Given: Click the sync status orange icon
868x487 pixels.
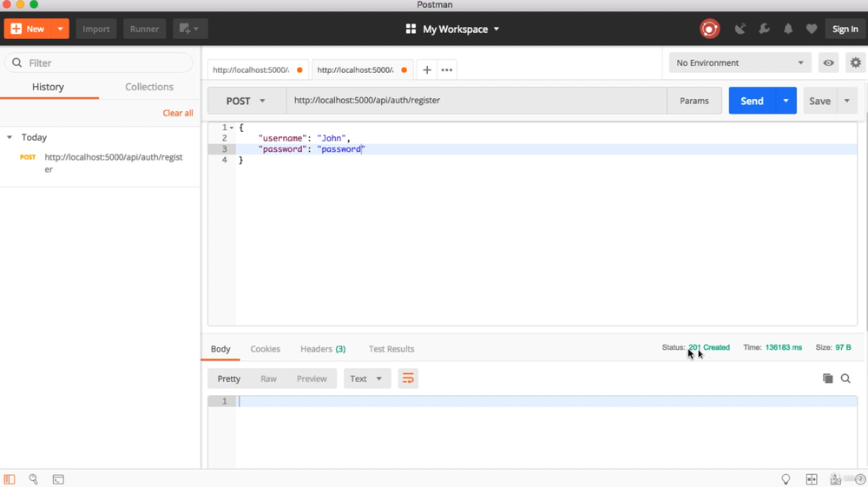Looking at the screenshot, I should [x=710, y=29].
